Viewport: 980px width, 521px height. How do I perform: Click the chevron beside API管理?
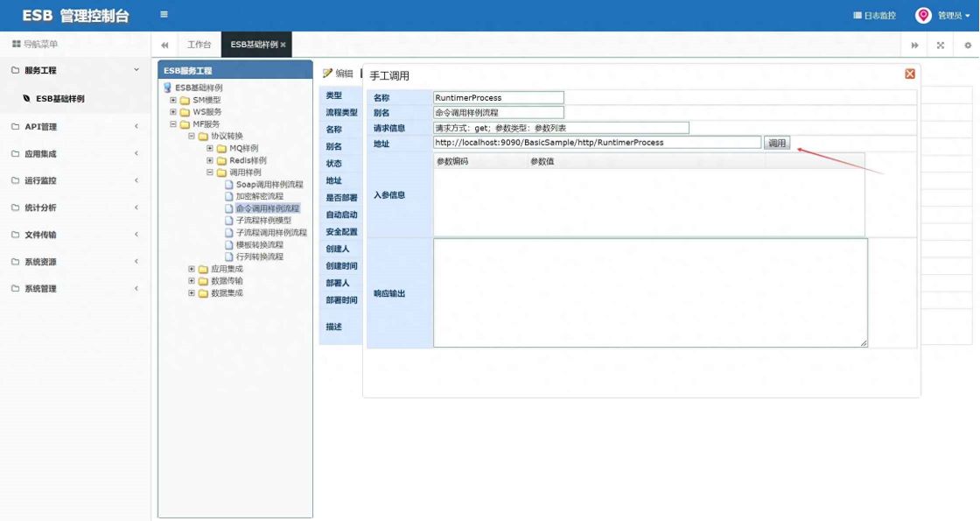[136, 126]
